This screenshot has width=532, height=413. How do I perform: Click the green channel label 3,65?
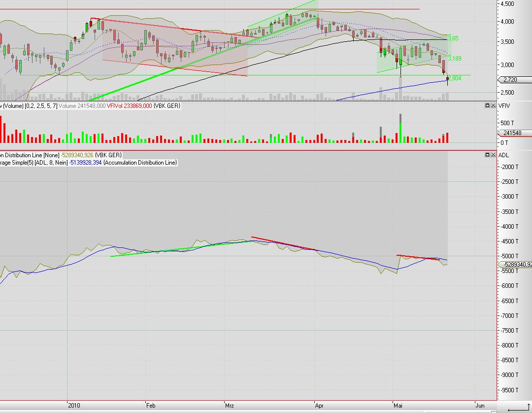(453, 38)
